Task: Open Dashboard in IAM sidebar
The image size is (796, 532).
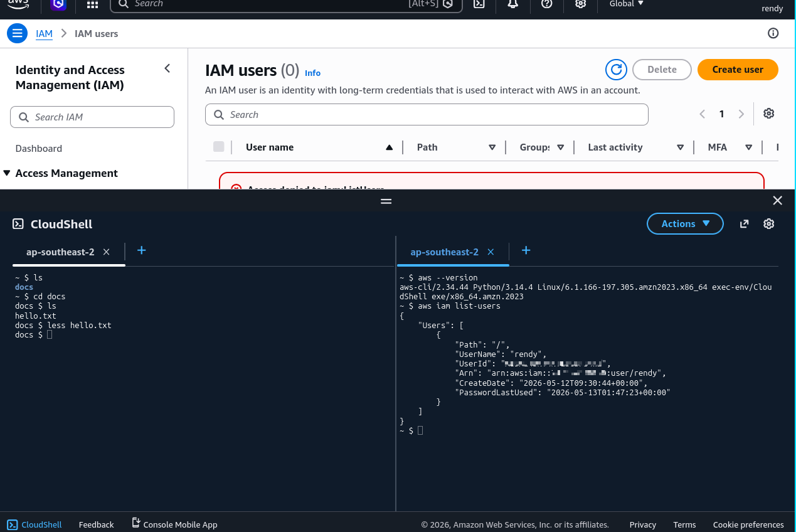Action: [39, 149]
